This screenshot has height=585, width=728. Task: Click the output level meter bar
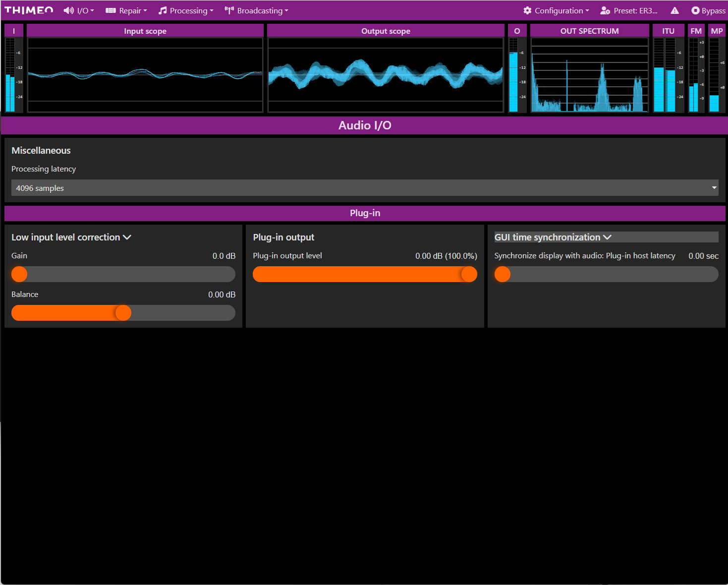click(x=513, y=75)
